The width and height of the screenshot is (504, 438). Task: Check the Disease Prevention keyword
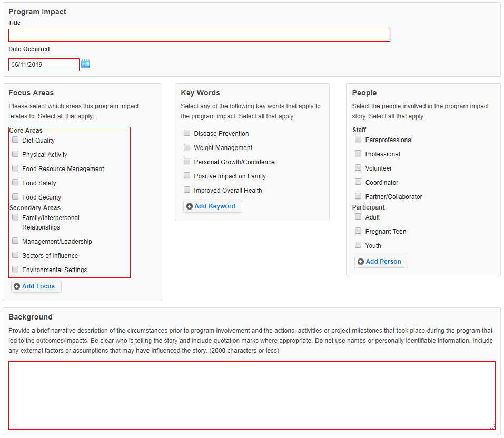click(x=187, y=133)
